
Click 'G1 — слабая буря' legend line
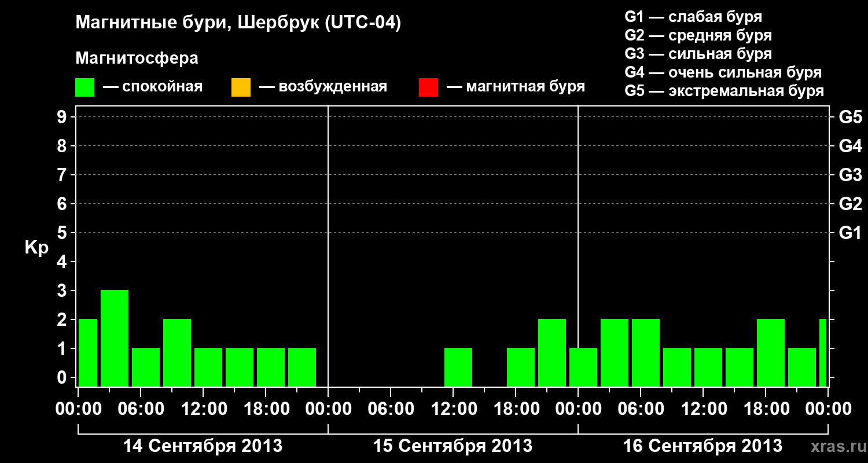[693, 17]
